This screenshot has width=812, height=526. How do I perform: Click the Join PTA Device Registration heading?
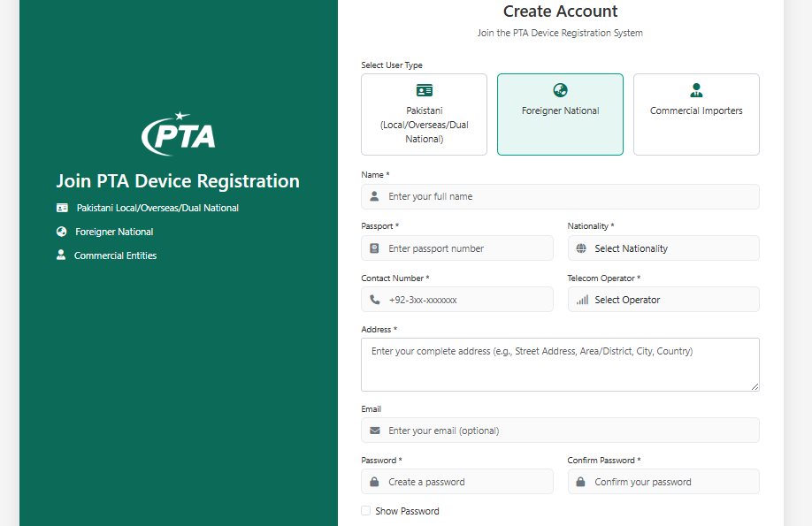pos(178,181)
